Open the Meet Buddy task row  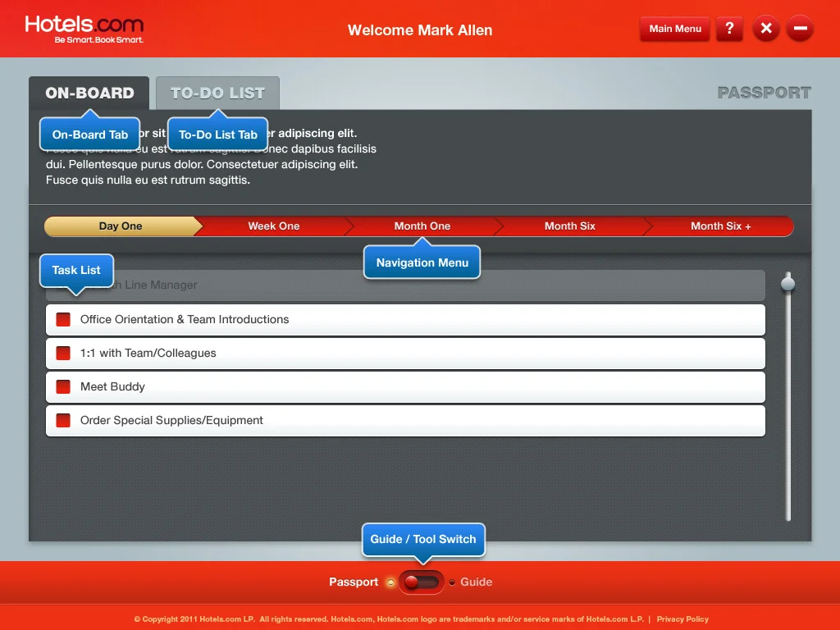(x=405, y=387)
